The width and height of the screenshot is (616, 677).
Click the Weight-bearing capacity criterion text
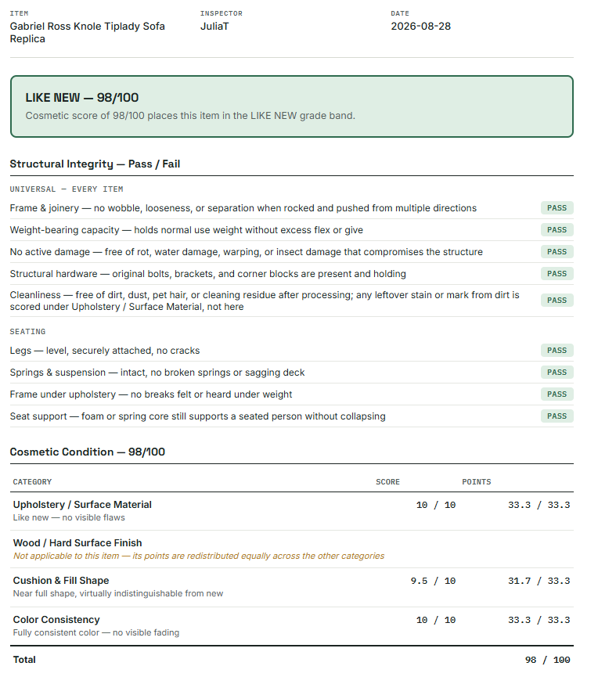[186, 230]
